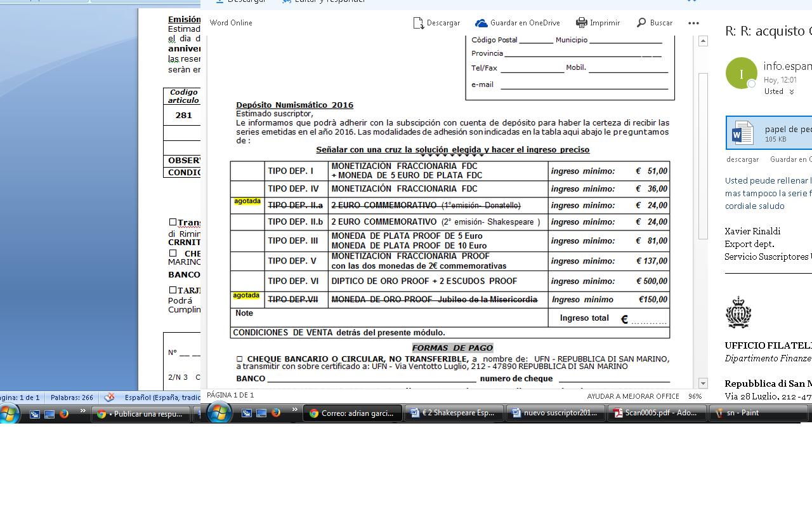Screen dimensions: 812x508
Task: Click the descargar link under the attachment
Action: (x=742, y=159)
